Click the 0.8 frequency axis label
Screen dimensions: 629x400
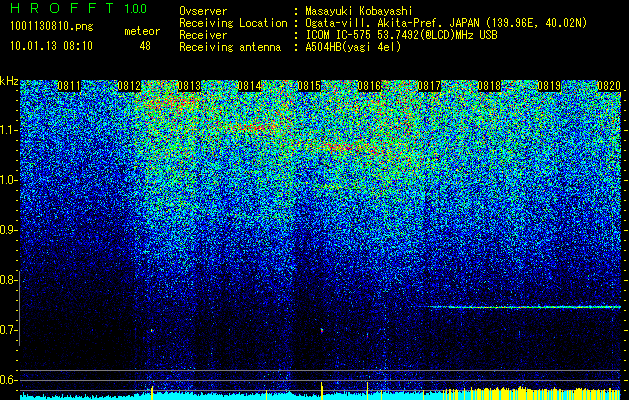[x=8, y=280]
